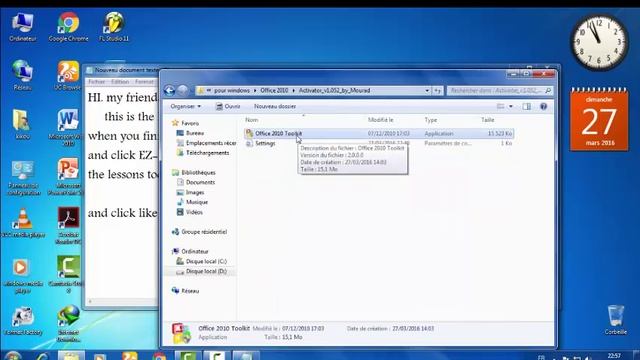Image resolution: width=640 pixels, height=360 pixels.
Task: Sort files by the Taille column
Action: coord(487,120)
